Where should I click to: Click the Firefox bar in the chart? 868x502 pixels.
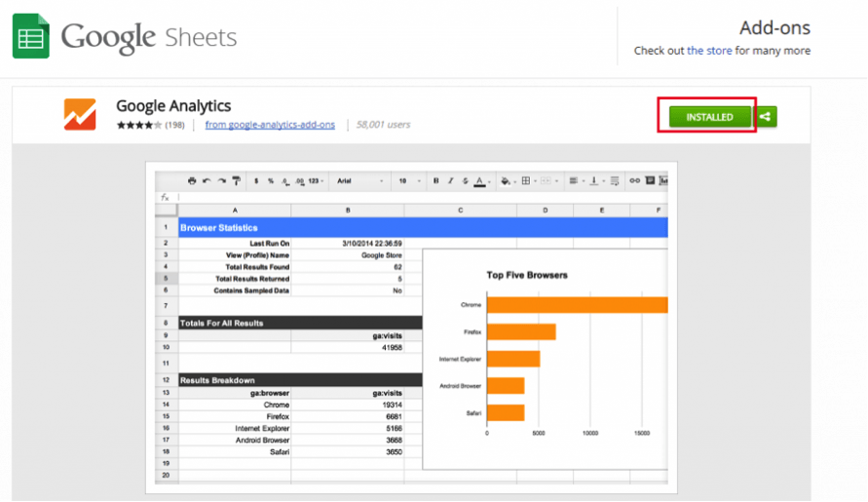521,331
